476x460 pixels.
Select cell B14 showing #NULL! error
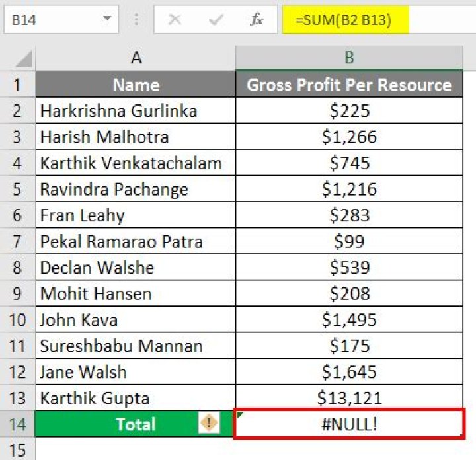[349, 424]
